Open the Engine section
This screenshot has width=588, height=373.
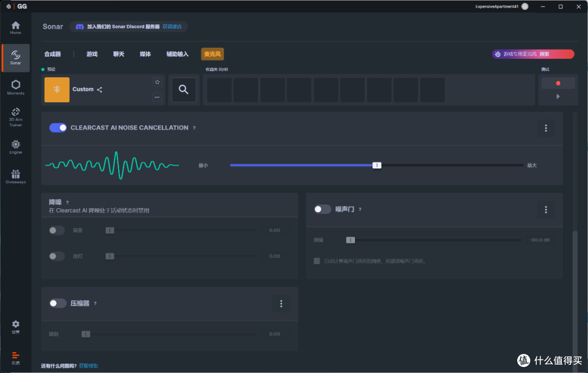click(x=15, y=147)
